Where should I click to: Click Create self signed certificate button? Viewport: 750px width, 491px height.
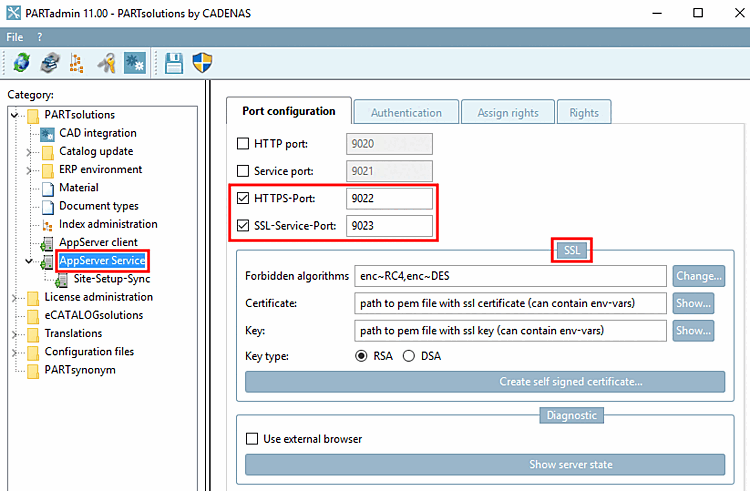point(485,382)
